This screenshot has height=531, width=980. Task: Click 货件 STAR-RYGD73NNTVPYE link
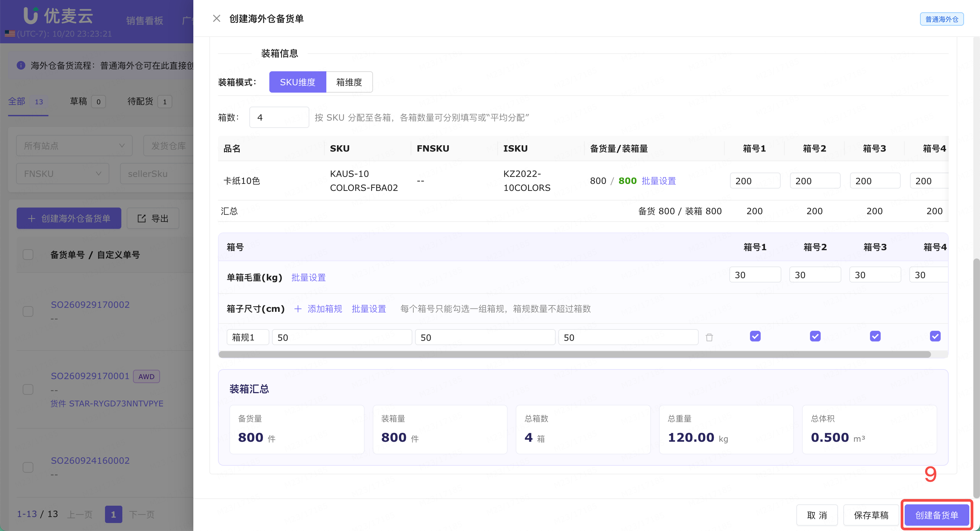click(x=107, y=403)
